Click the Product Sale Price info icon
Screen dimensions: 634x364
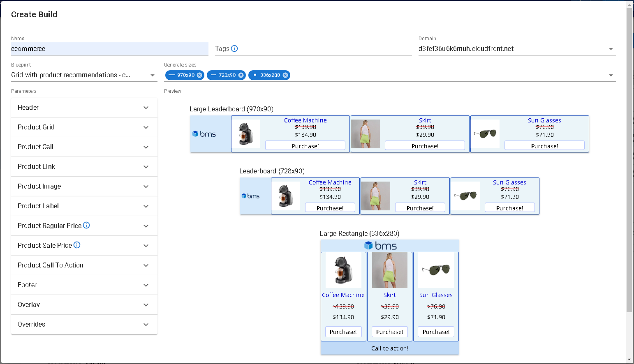[77, 245]
